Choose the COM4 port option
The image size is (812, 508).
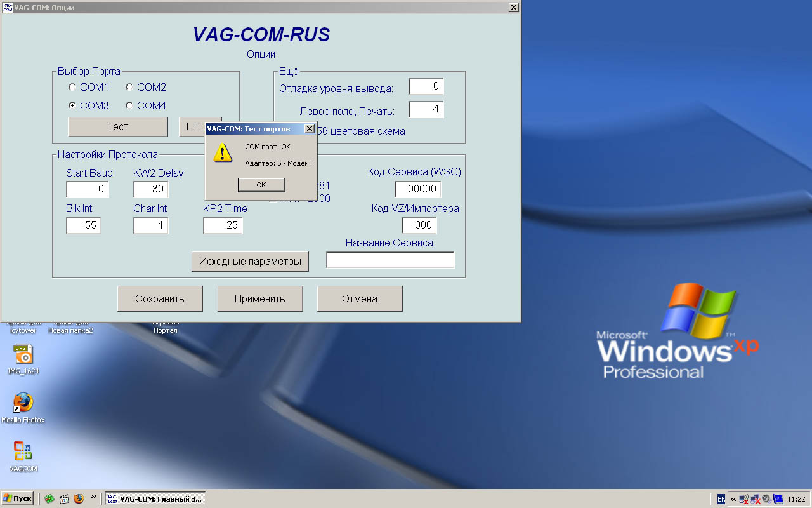pyautogui.click(x=129, y=105)
